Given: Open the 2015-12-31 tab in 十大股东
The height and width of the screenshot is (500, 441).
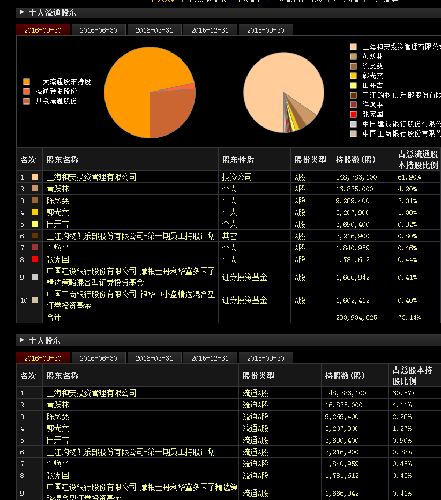Looking at the screenshot, I should pos(210,358).
